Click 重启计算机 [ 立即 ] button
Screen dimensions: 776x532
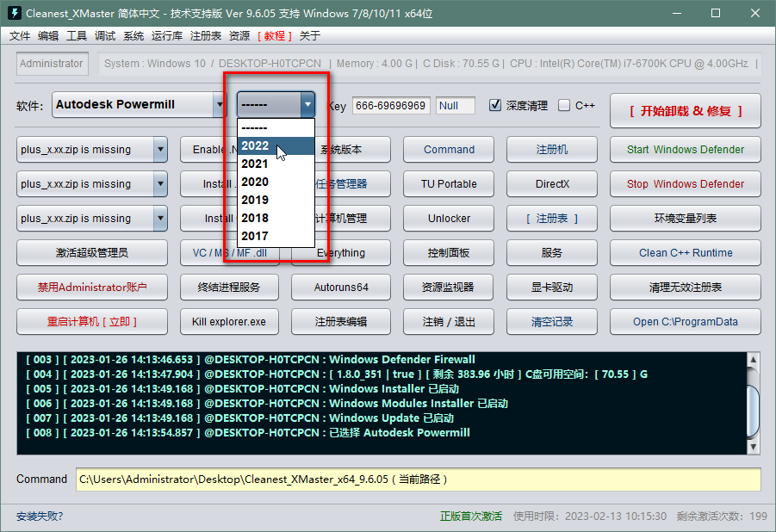[x=92, y=322]
